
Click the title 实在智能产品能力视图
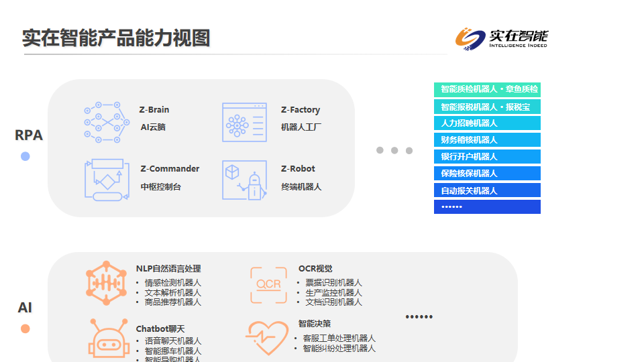tap(116, 38)
